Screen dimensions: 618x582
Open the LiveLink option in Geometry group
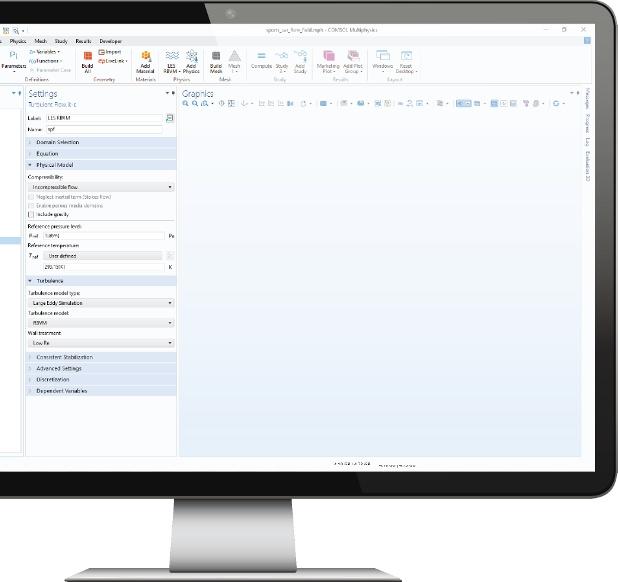(113, 61)
